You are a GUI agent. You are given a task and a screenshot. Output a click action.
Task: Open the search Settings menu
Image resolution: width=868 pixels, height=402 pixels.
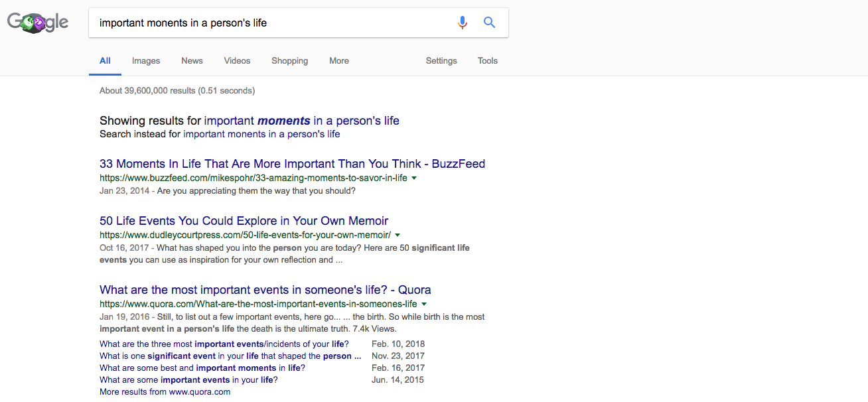441,60
